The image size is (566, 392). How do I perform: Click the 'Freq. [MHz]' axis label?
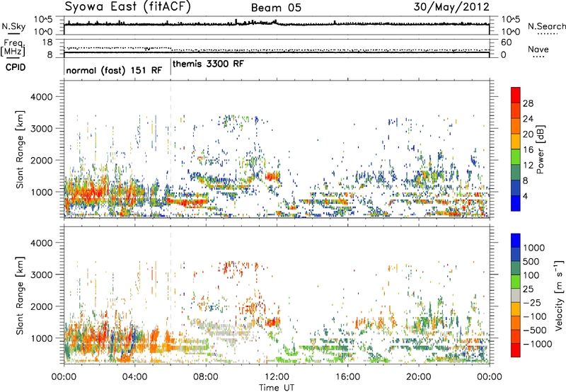tap(13, 48)
